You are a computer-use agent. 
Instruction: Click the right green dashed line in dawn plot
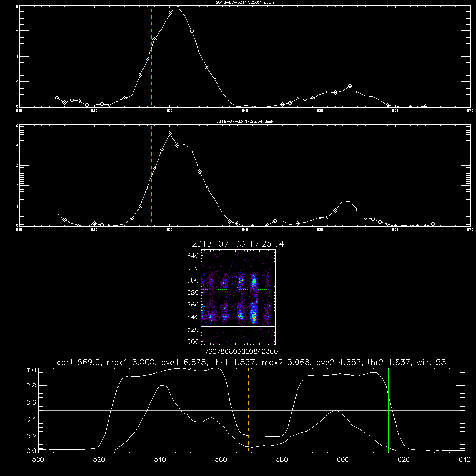coord(263,57)
